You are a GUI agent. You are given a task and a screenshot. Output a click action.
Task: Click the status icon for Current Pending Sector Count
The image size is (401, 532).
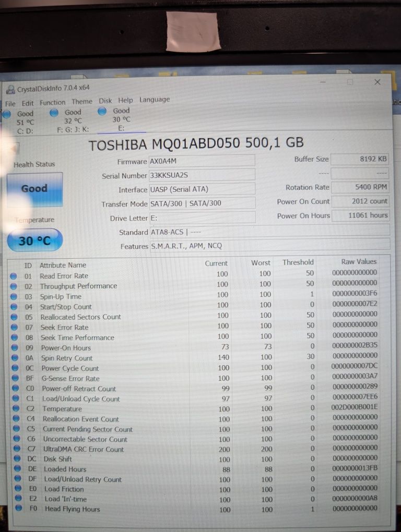point(16,429)
